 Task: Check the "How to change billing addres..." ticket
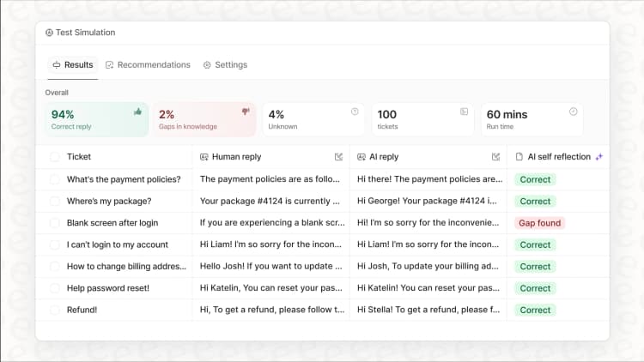coord(55,267)
